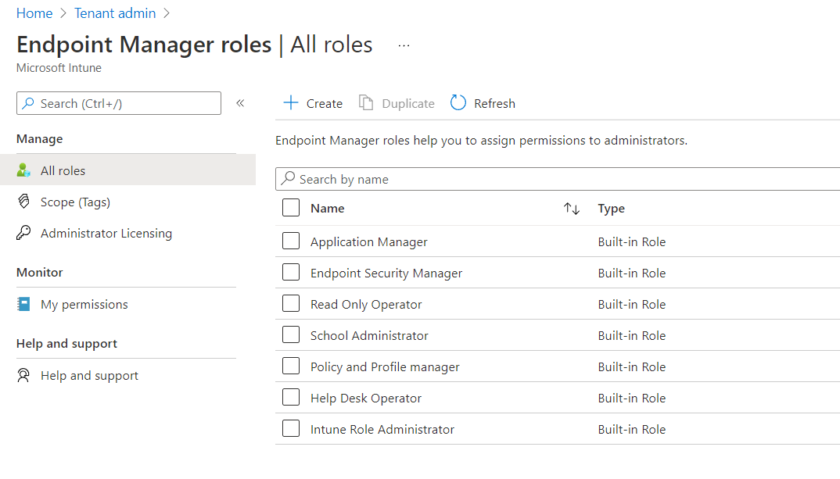840x479 pixels.
Task: Open the Tenant admin breadcrumb
Action: [x=115, y=13]
